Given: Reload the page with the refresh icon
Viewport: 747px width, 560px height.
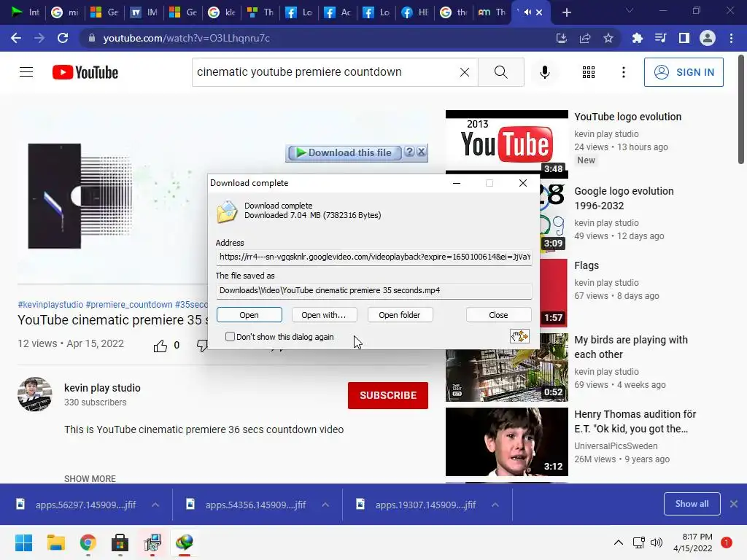Looking at the screenshot, I should tap(63, 38).
